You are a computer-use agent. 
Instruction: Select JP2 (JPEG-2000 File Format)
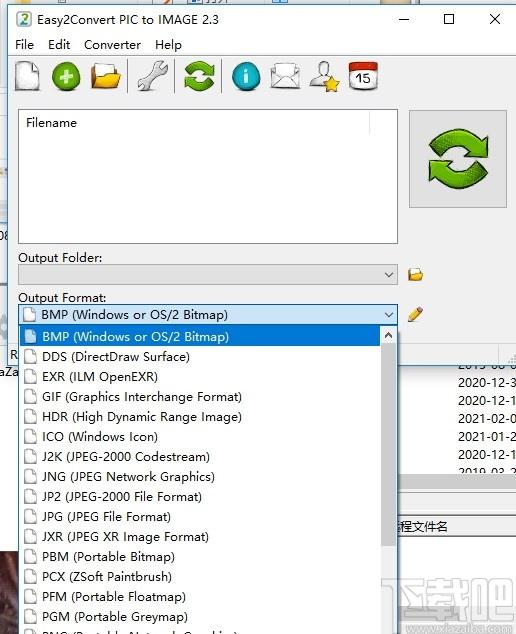[x=200, y=497]
